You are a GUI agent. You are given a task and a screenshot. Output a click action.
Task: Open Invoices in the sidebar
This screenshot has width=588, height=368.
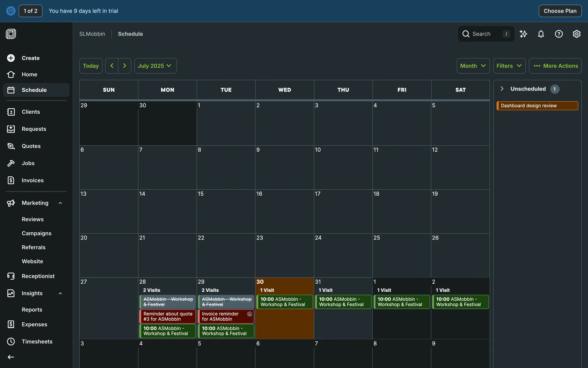[x=32, y=180]
